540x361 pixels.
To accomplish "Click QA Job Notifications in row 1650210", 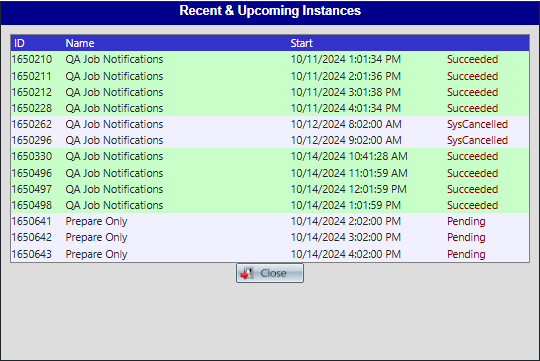I will tap(114, 59).
